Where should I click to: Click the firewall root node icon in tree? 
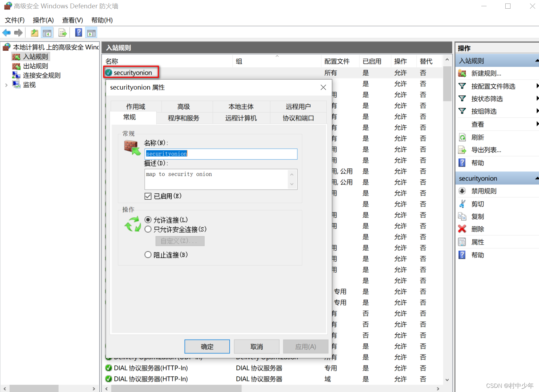[7, 47]
